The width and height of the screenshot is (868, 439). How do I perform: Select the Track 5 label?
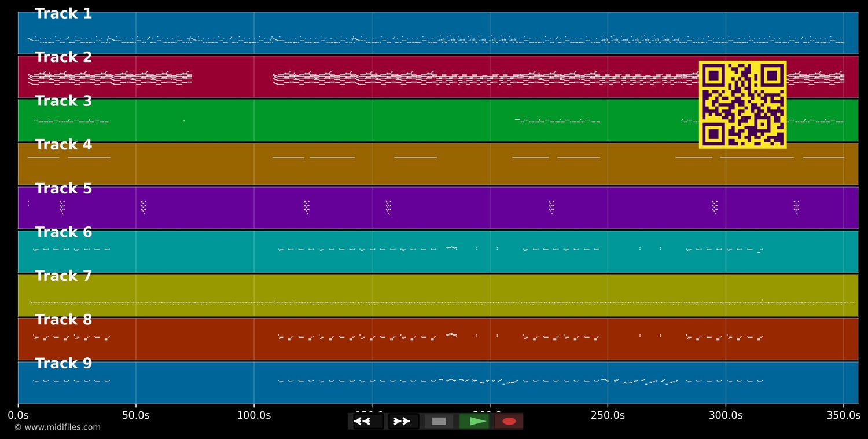click(x=63, y=189)
